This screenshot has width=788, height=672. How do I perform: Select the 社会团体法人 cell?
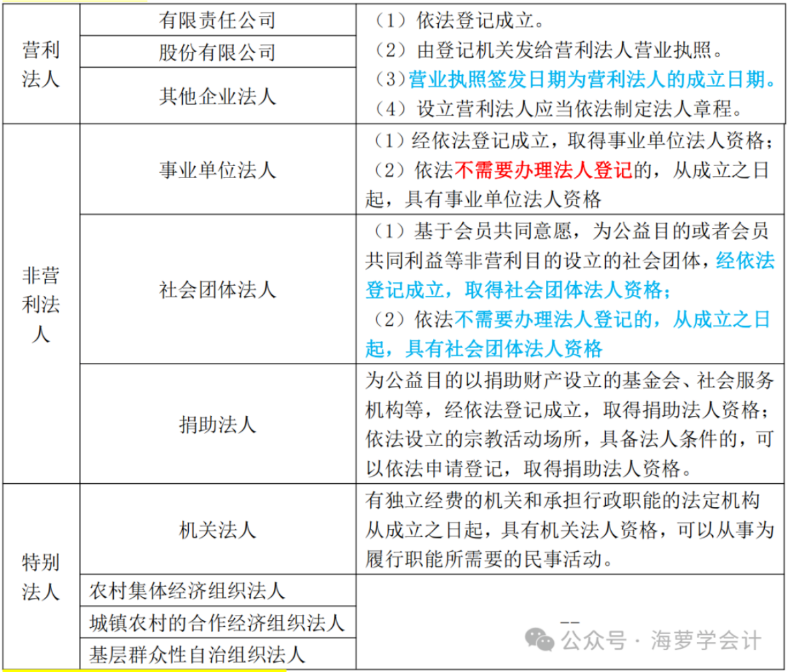217,290
